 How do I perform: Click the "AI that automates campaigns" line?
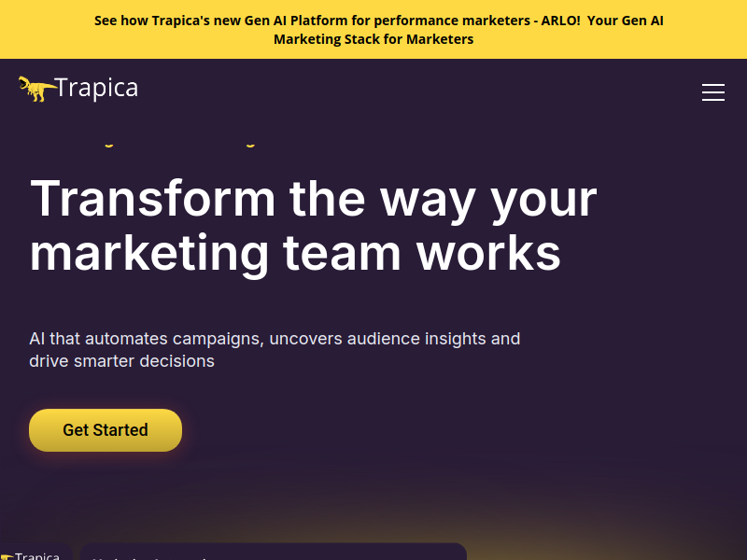147,338
